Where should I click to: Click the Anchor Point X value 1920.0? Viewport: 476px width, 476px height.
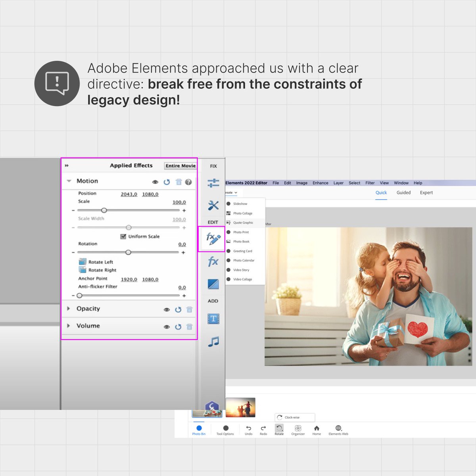tap(129, 280)
